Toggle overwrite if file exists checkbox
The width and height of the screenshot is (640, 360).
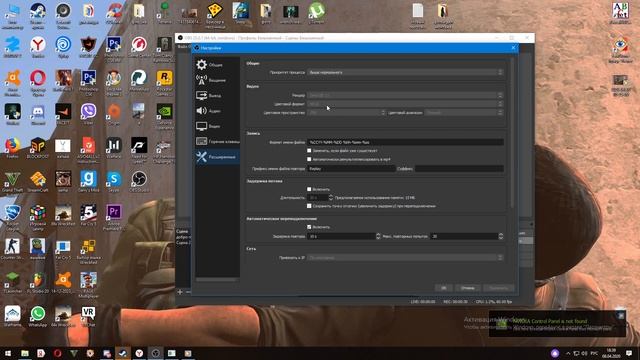309,151
